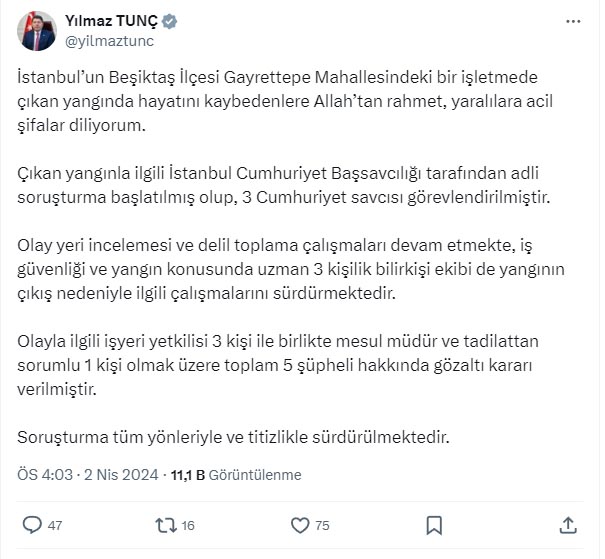Click the blue verified badge
The image size is (605, 559).
[169, 21]
